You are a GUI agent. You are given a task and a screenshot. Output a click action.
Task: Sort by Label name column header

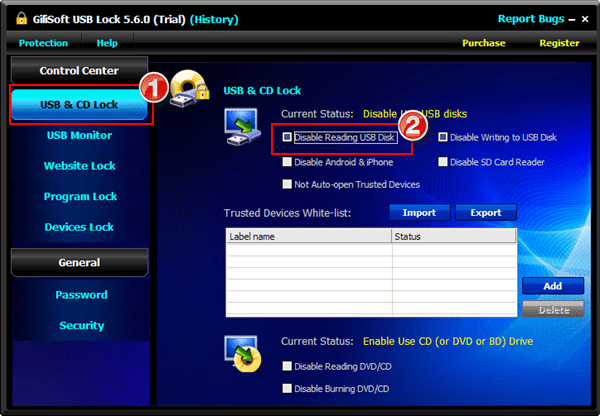pyautogui.click(x=309, y=237)
